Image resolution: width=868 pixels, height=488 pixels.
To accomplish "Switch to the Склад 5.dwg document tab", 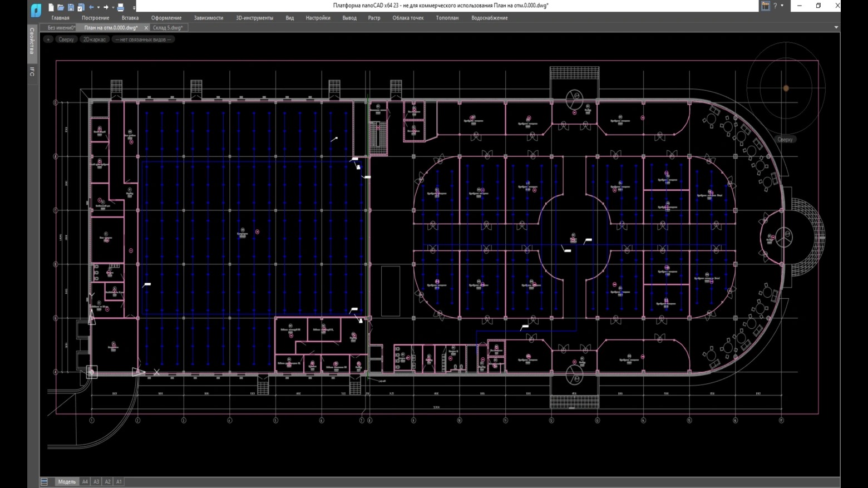I will (167, 28).
